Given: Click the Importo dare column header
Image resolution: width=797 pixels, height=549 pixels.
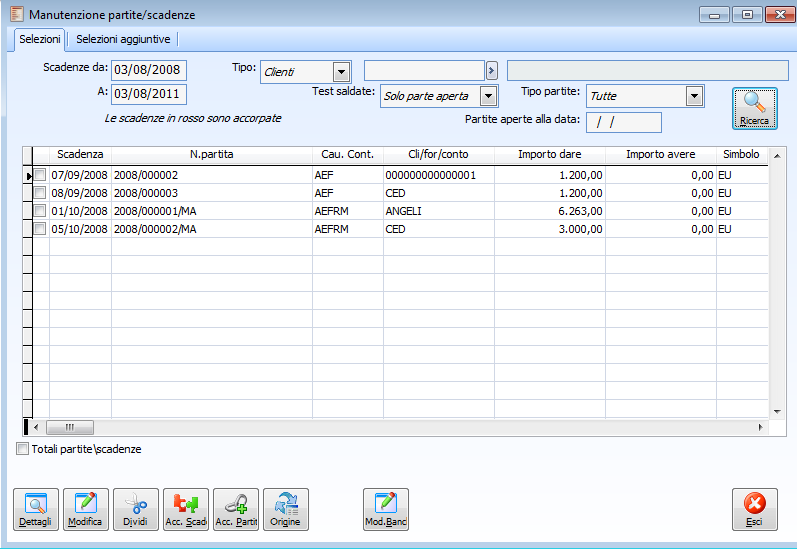Looking at the screenshot, I should (x=549, y=155).
